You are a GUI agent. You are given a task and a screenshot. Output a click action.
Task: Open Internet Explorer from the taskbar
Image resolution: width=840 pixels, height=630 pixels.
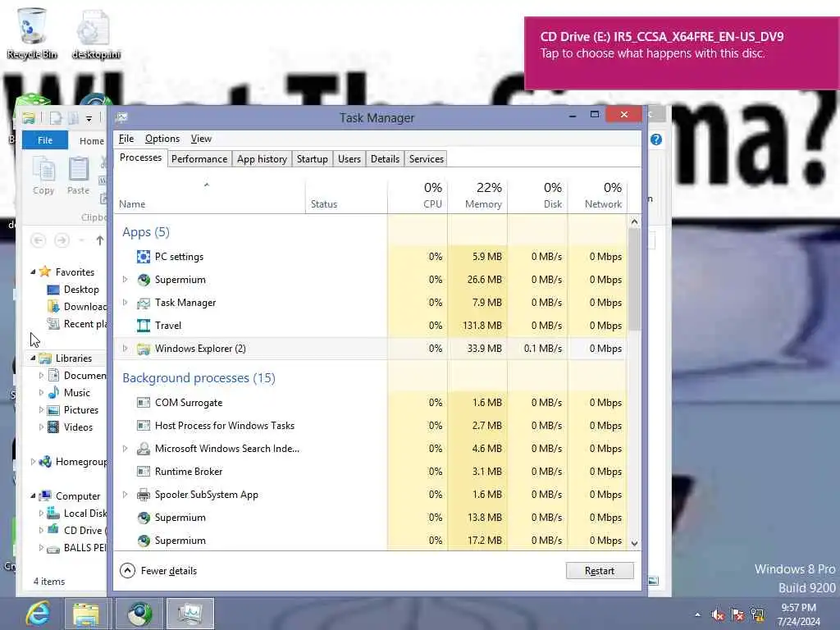point(38,614)
